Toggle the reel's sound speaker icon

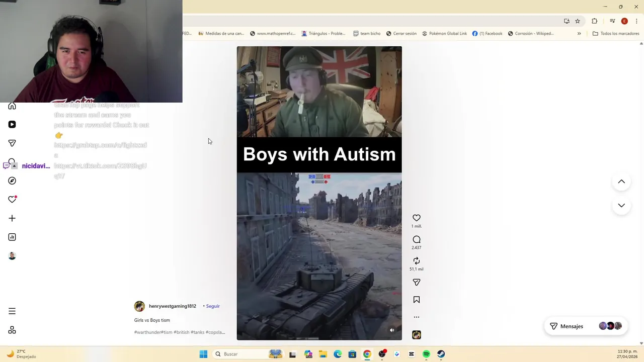392,330
